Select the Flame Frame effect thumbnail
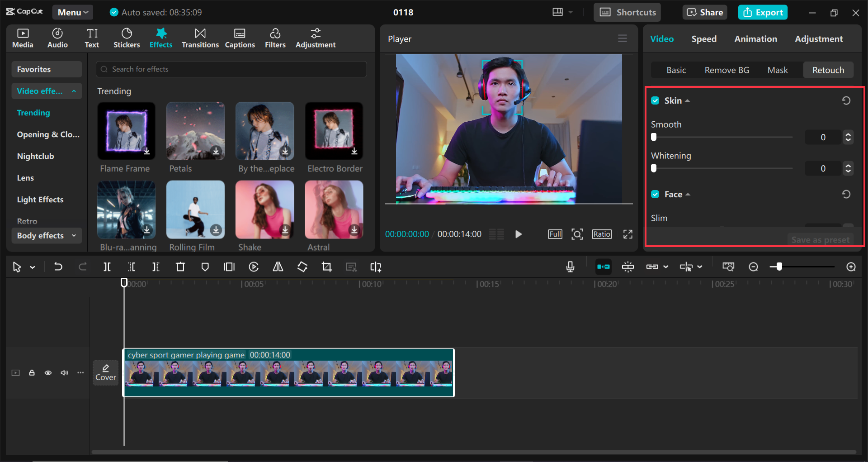This screenshot has width=868, height=462. point(127,131)
